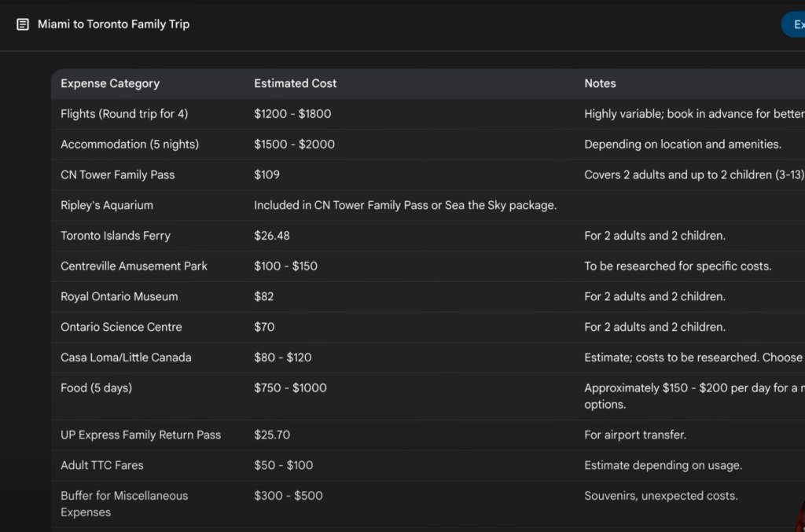Image resolution: width=805 pixels, height=532 pixels.
Task: Select the CN Tower Family Pass row label
Action: click(117, 174)
